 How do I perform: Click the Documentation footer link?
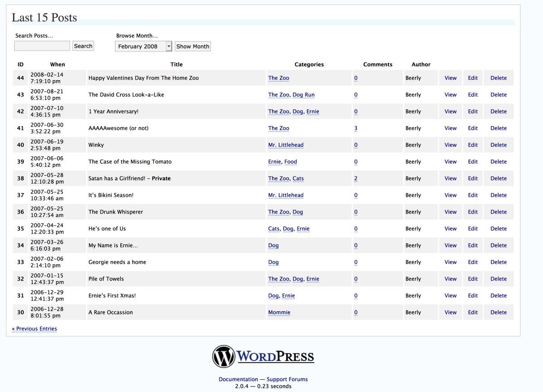[238, 379]
